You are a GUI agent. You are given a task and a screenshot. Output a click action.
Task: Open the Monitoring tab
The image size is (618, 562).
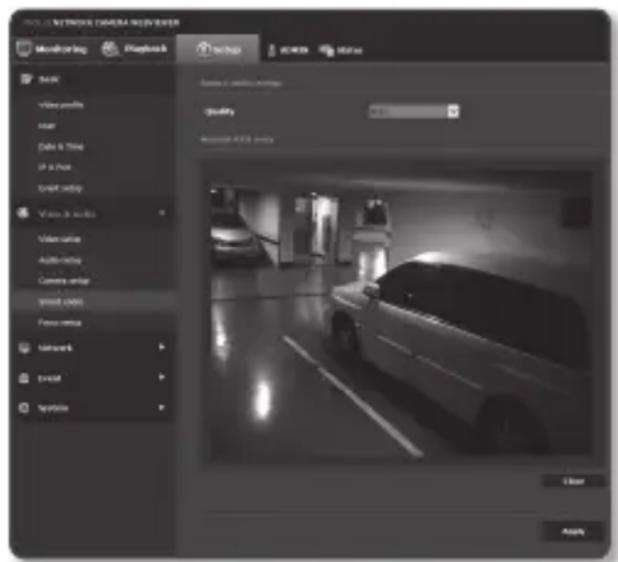[x=52, y=49]
